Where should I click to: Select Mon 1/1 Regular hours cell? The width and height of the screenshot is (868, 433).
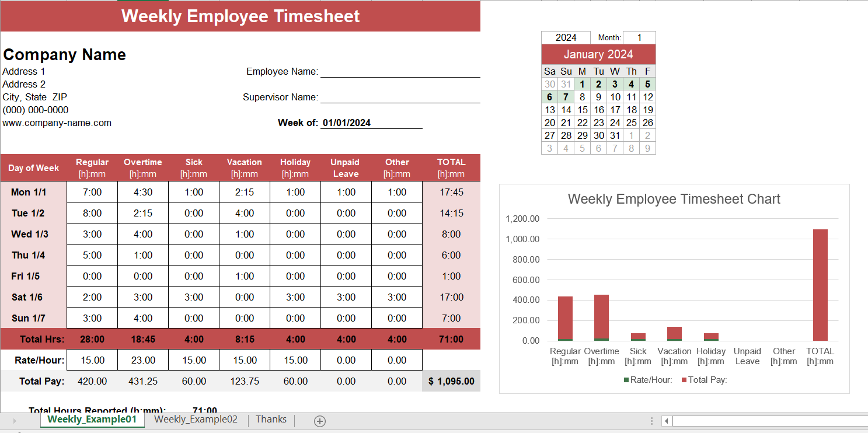[x=92, y=192]
